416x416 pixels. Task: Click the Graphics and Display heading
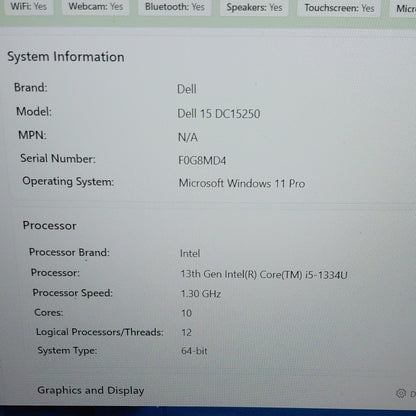(91, 390)
